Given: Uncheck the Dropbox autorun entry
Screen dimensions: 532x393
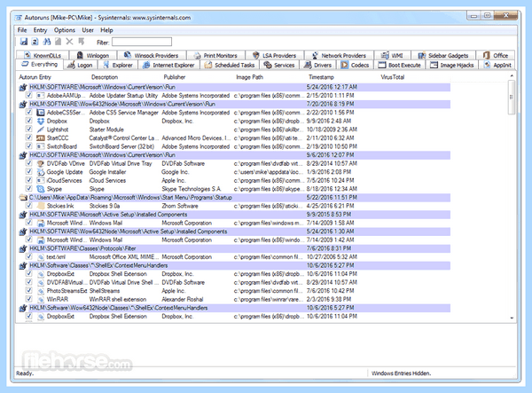Looking at the screenshot, I should 29,121.
